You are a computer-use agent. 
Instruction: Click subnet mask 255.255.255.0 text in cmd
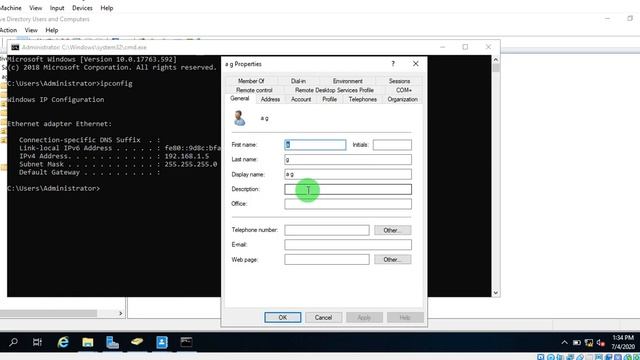[191, 164]
